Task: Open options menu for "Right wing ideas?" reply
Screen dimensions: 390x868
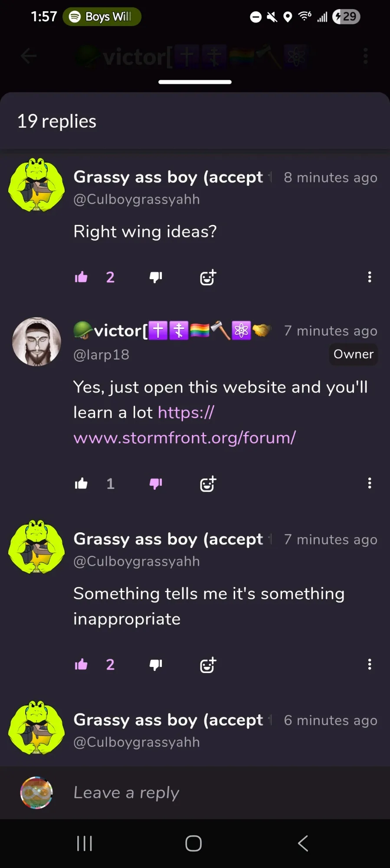Action: coord(370,277)
